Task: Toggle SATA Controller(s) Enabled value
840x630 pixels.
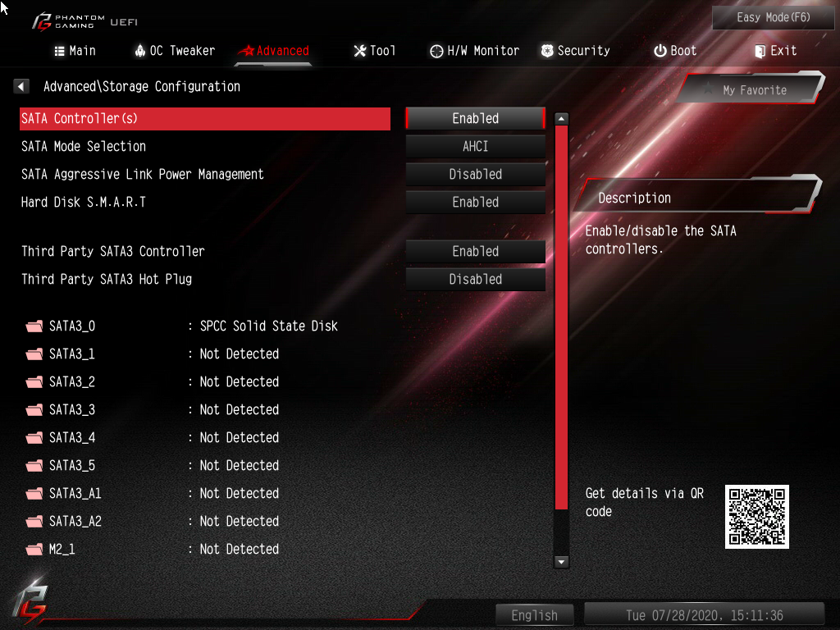Action: pos(475,118)
